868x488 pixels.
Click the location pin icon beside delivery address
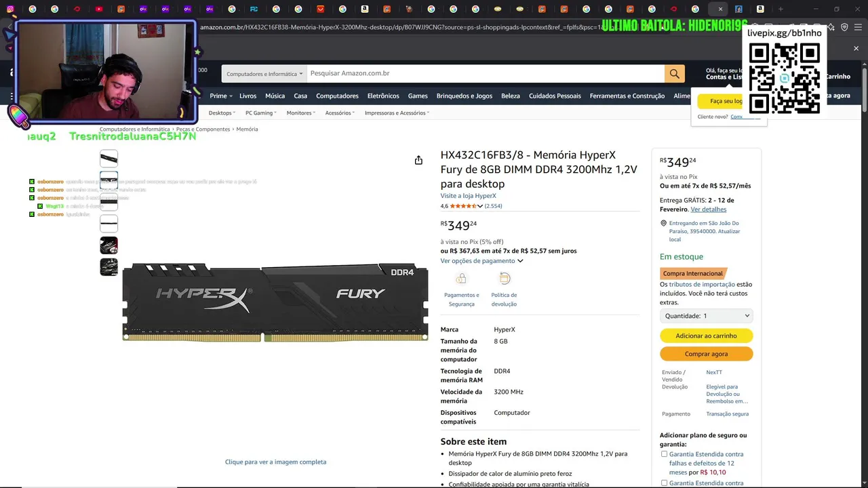click(663, 223)
